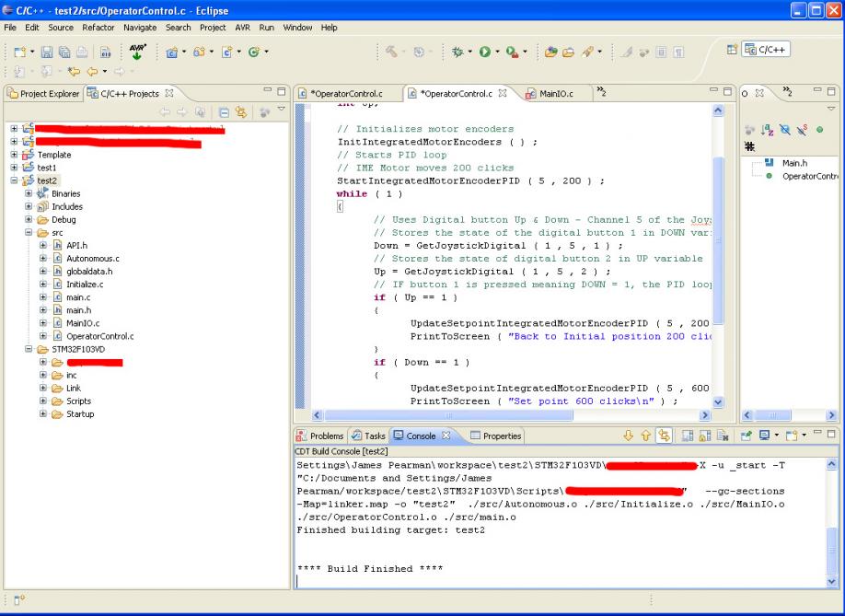Click the Debug bug icon
The width and height of the screenshot is (845, 616).
tap(457, 52)
